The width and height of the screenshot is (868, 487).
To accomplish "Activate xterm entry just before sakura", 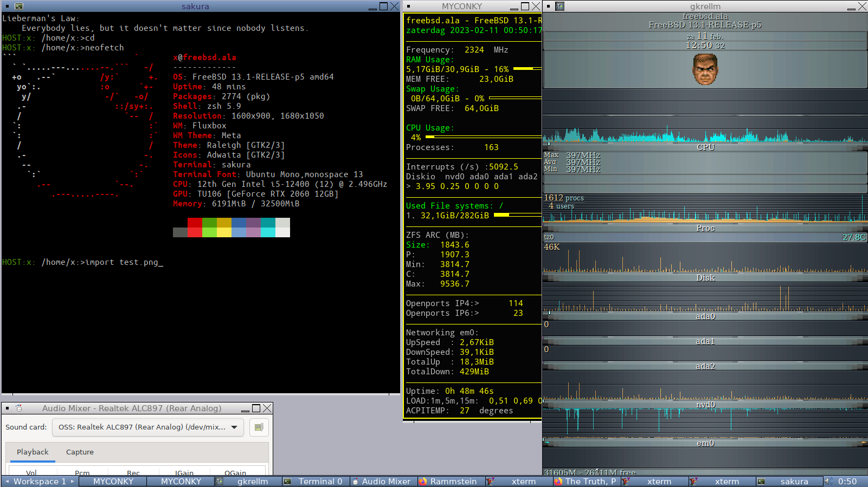I will [722, 481].
